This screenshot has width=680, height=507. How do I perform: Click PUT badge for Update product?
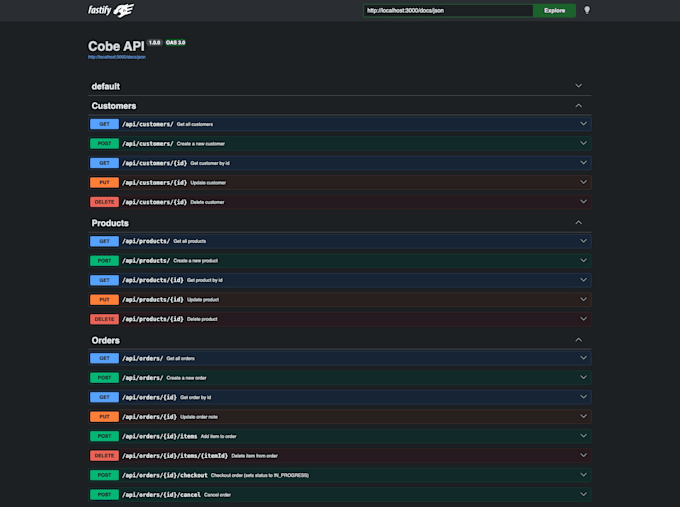click(104, 300)
